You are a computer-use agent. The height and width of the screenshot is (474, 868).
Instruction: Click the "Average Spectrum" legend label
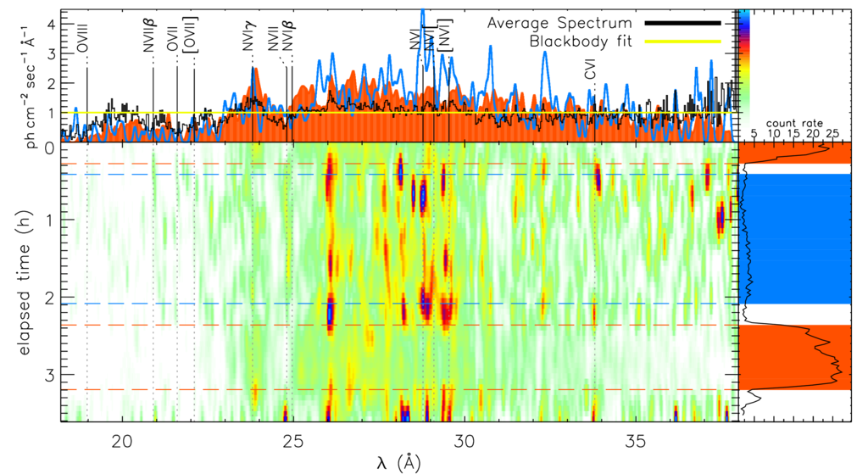[x=559, y=23]
